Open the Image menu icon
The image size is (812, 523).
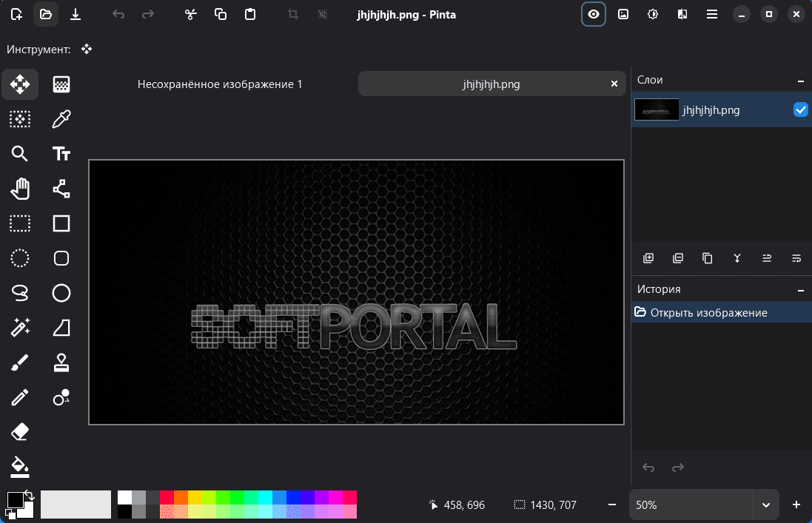623,15
